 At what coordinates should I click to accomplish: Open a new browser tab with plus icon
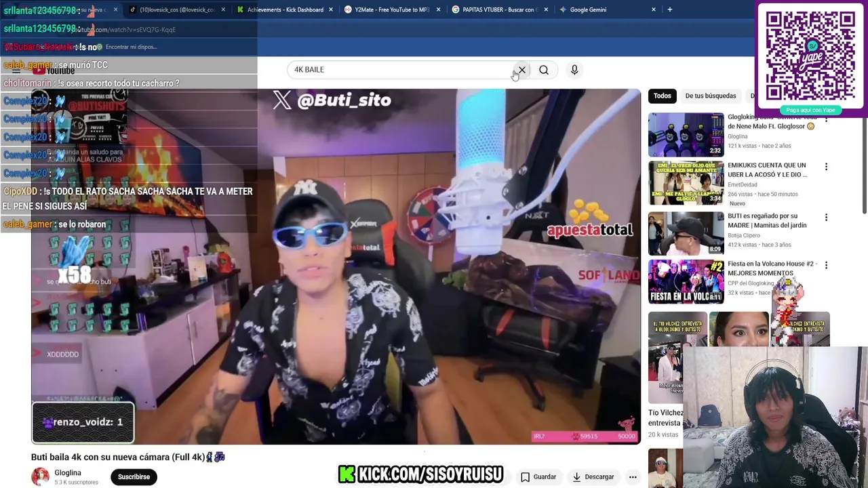[669, 9]
